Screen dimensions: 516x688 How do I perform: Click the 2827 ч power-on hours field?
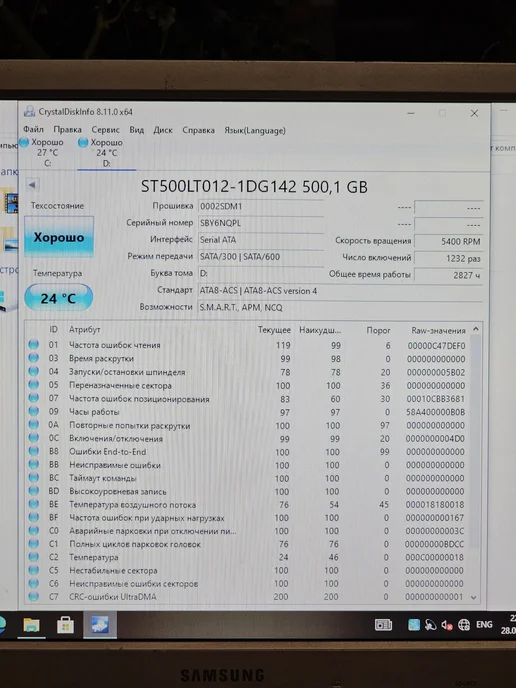pos(448,275)
